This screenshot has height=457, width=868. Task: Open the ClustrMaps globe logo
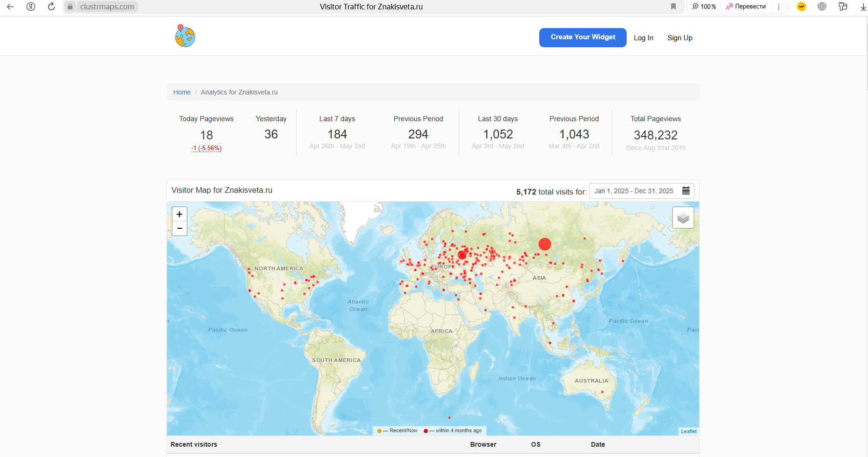pyautogui.click(x=185, y=36)
